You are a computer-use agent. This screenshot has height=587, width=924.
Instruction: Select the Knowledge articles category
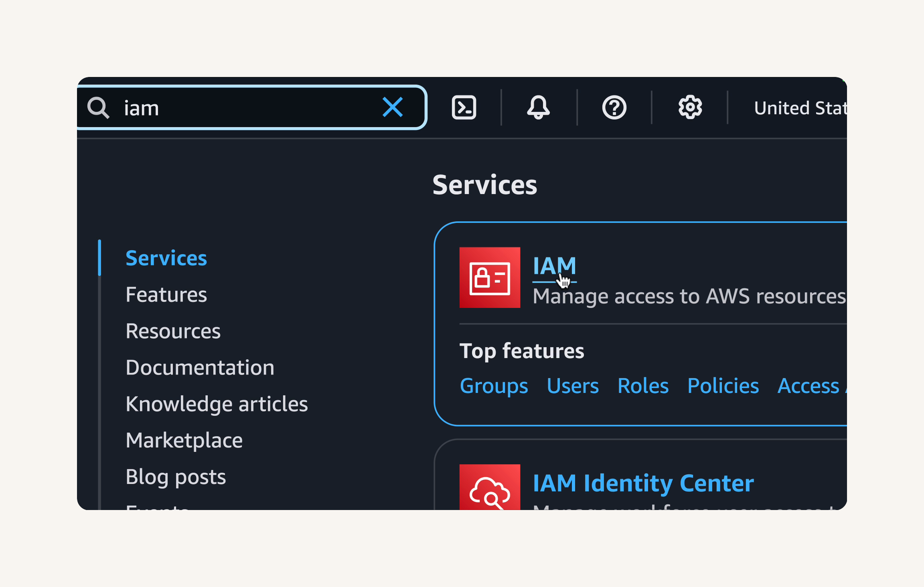[x=217, y=404]
